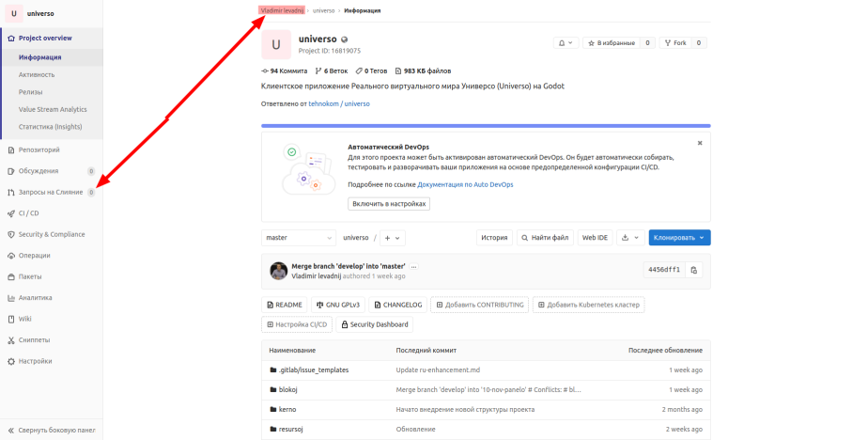This screenshot has width=868, height=440.
Task: Open Value Stream Analytics
Action: 53,109
